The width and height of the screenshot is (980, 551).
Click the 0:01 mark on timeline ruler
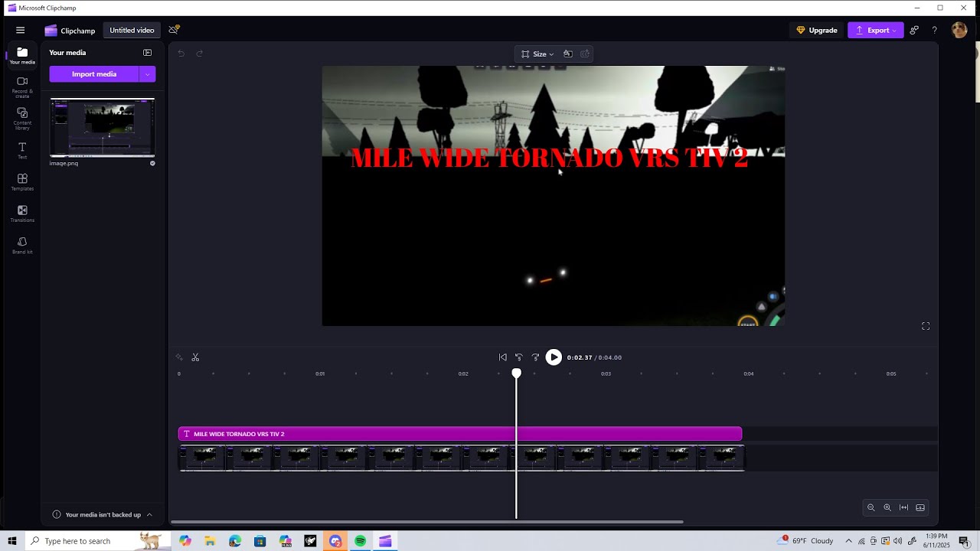click(x=320, y=373)
